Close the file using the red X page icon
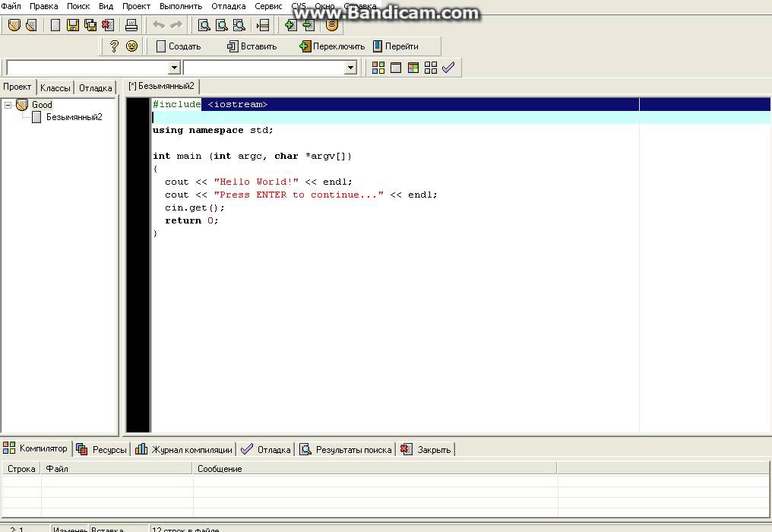772x532 pixels. [108, 24]
